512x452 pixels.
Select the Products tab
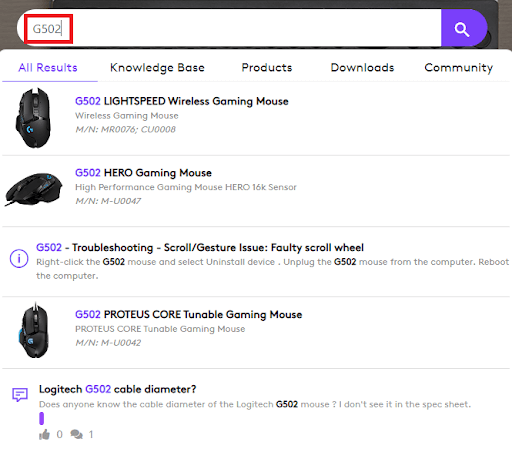(267, 68)
